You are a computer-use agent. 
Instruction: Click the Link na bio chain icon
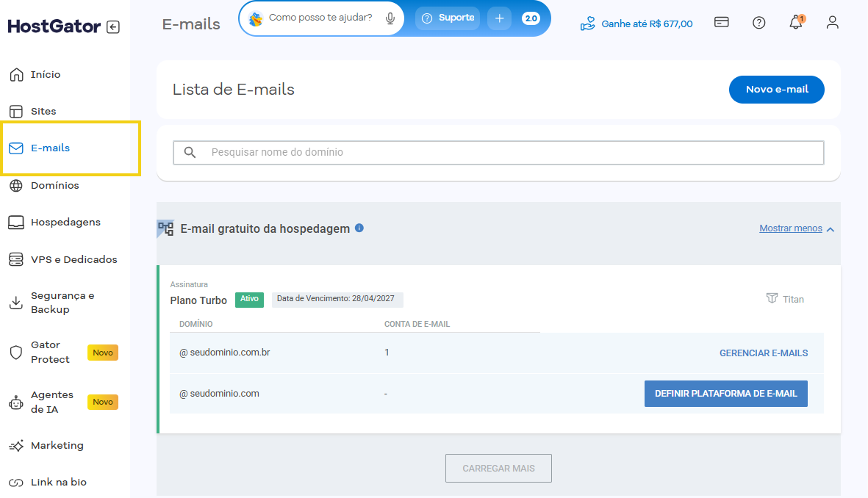tap(16, 483)
